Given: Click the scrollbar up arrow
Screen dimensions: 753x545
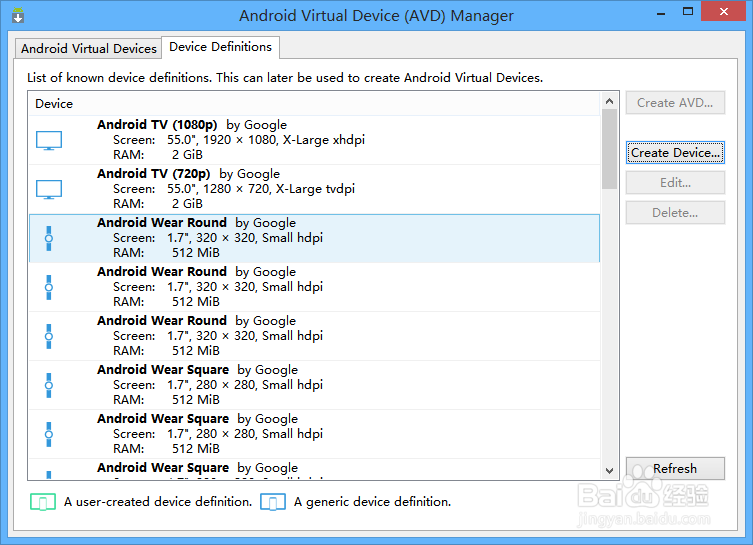Looking at the screenshot, I should 609,101.
